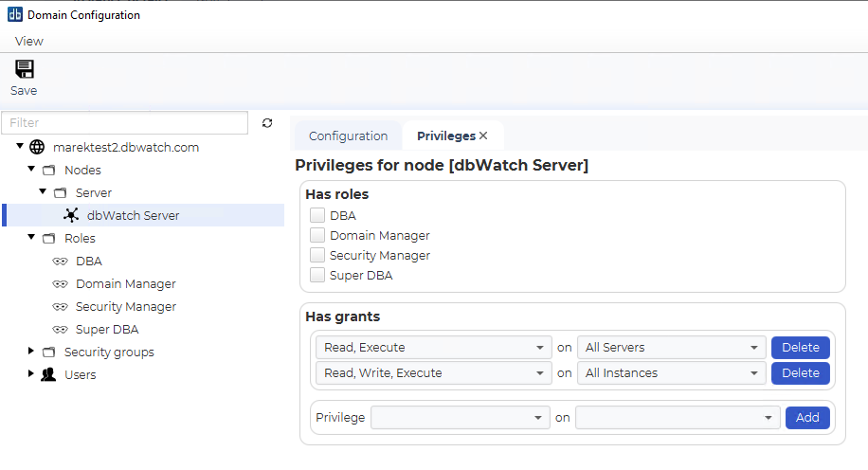This screenshot has height=470, width=868.
Task: Delete the All Servers grant
Action: pyautogui.click(x=801, y=347)
